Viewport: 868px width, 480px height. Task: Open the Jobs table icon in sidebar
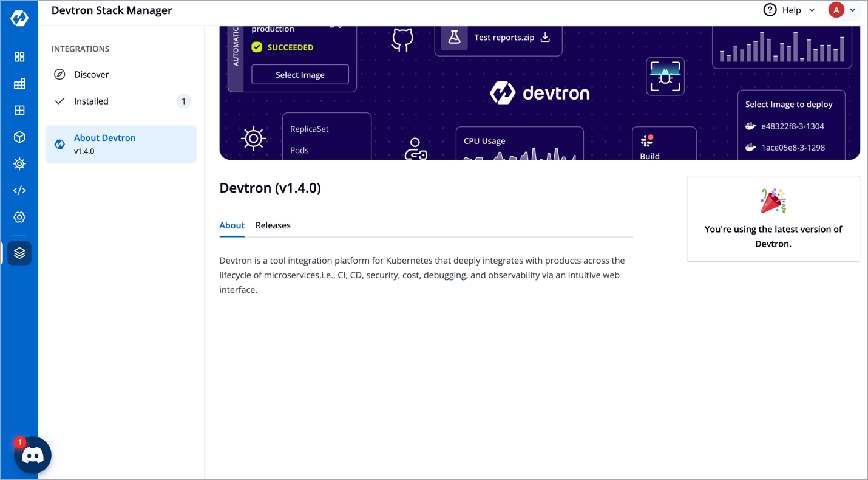[x=19, y=84]
